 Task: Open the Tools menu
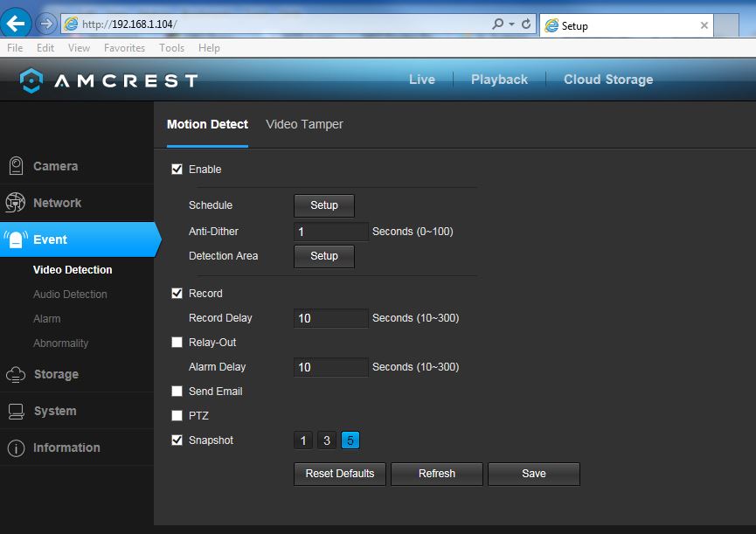coord(171,48)
